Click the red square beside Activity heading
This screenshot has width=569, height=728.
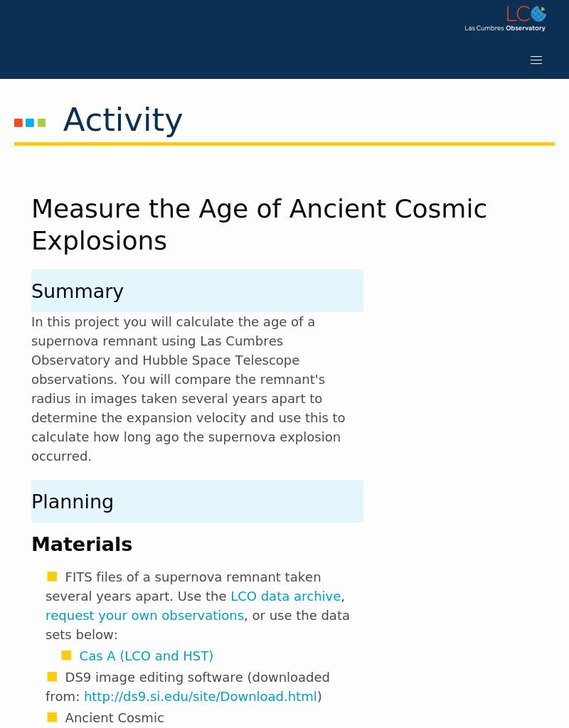click(x=17, y=122)
